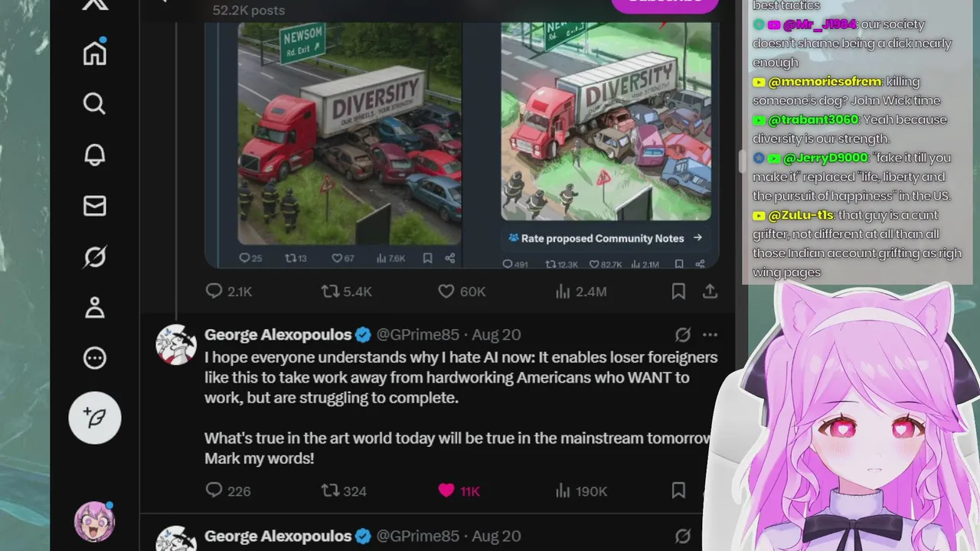
Task: Open the Home icon in sidebar
Action: point(95,52)
